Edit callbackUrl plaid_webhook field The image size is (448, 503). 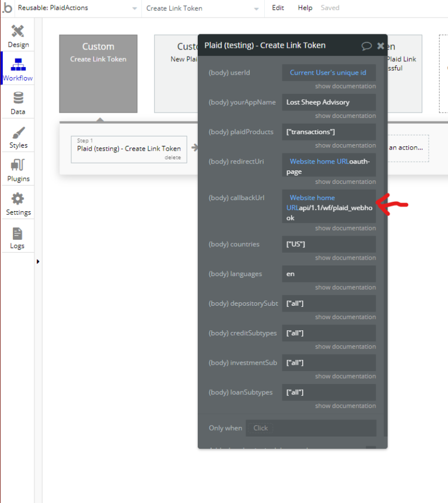click(328, 206)
